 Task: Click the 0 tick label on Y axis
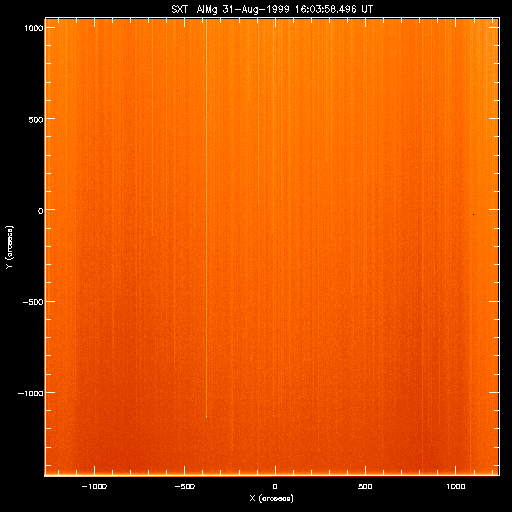[41, 211]
